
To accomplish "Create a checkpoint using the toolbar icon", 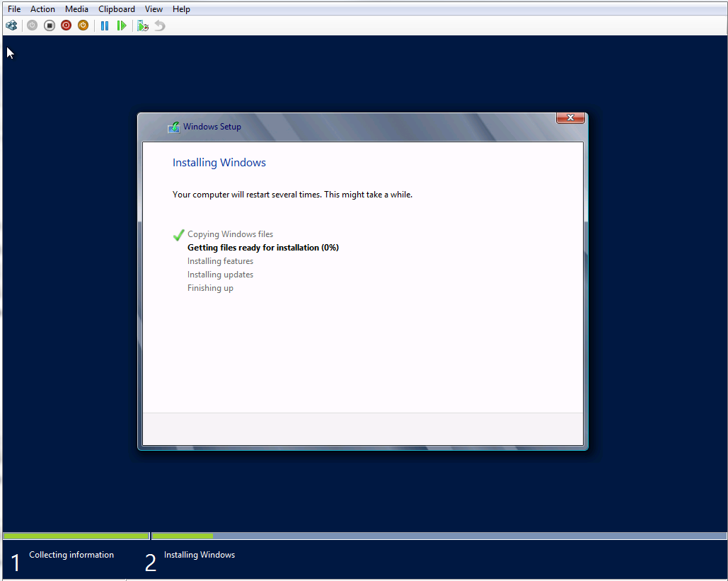I will [143, 25].
